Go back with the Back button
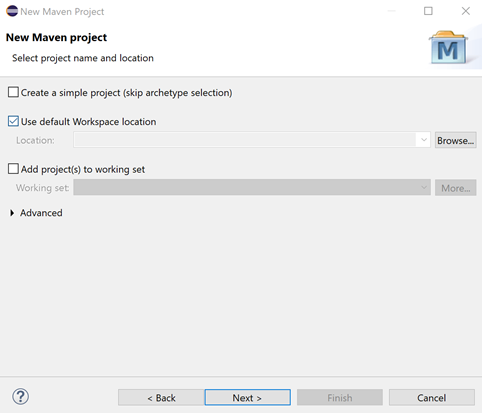The height and width of the screenshot is (413, 482). 161,397
